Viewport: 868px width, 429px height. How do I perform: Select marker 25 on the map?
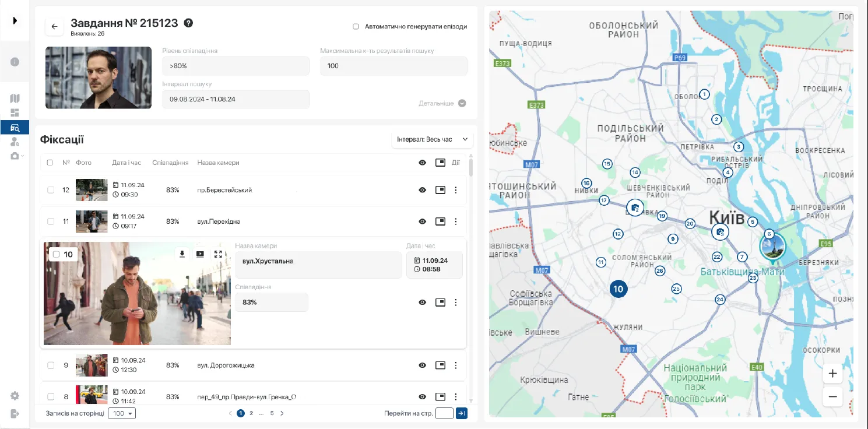coord(676,289)
